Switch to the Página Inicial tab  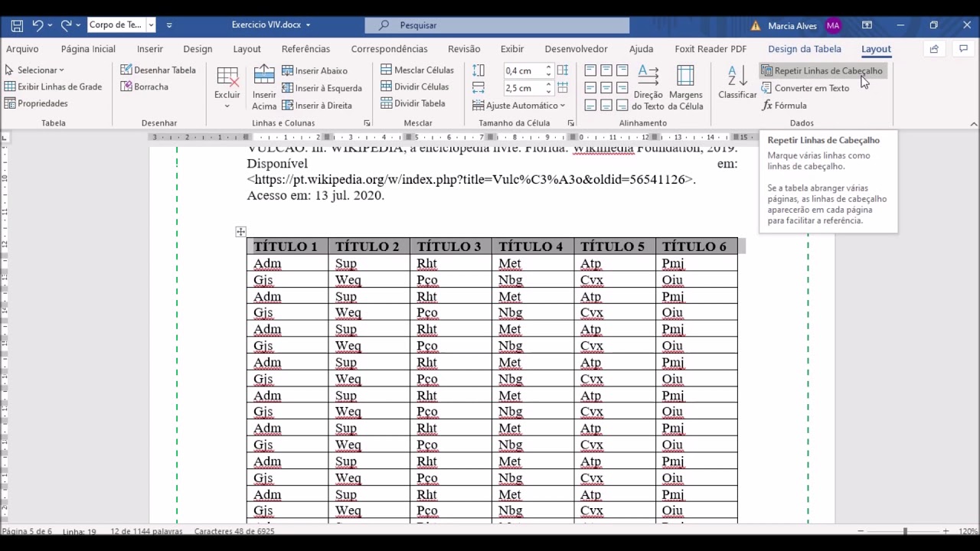(88, 49)
